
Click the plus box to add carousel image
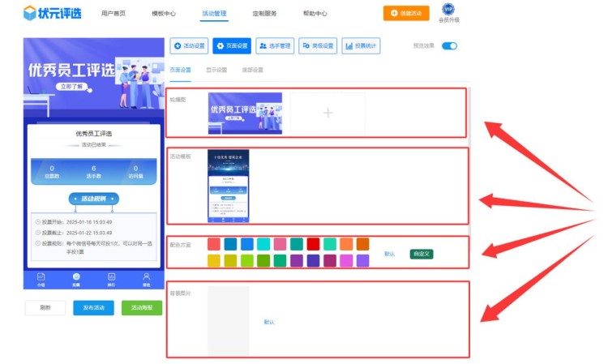click(328, 113)
